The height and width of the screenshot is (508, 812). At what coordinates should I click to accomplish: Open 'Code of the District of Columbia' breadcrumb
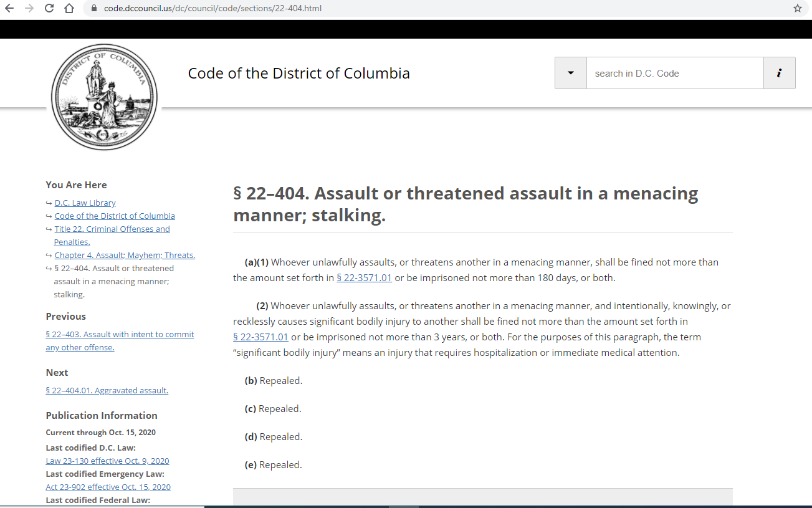pyautogui.click(x=115, y=216)
